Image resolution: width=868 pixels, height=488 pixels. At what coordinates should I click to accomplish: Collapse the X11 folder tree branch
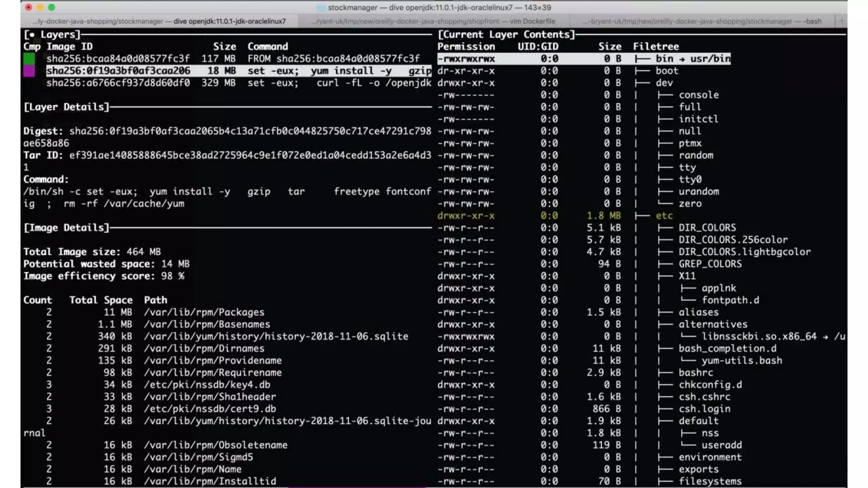687,276
